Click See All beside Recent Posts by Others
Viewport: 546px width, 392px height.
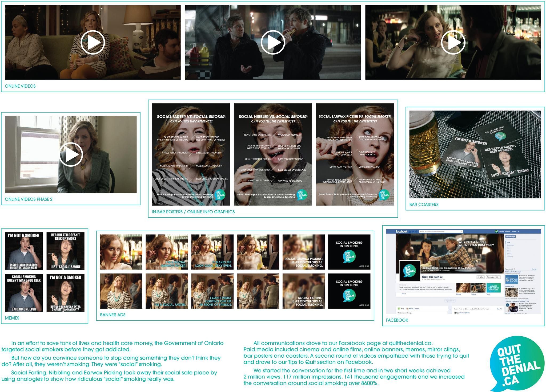[x=499, y=309]
